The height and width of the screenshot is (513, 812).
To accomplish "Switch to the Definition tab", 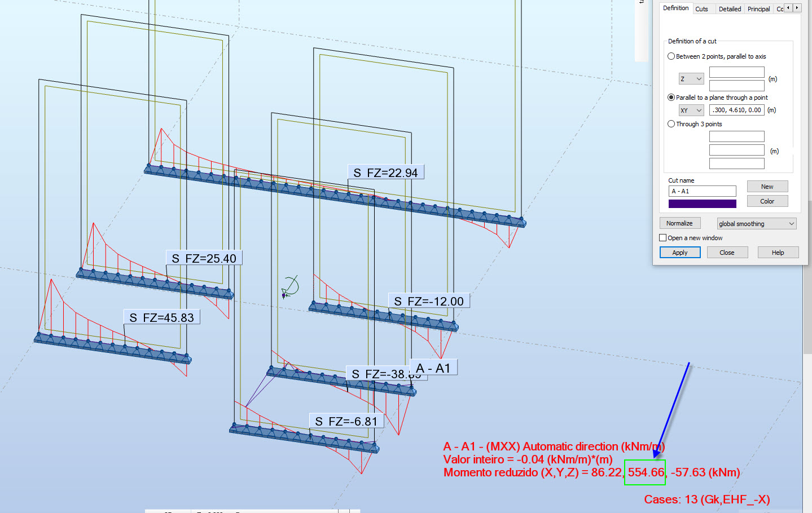I will click(x=675, y=8).
